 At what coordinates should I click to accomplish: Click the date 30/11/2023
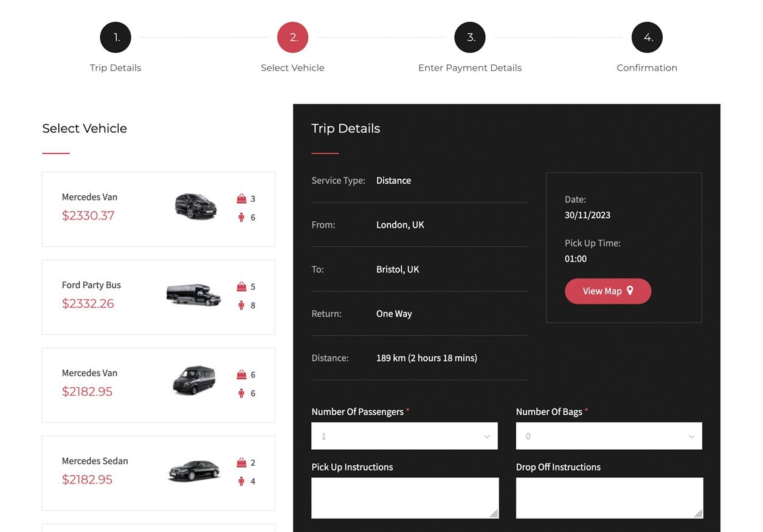(x=587, y=215)
